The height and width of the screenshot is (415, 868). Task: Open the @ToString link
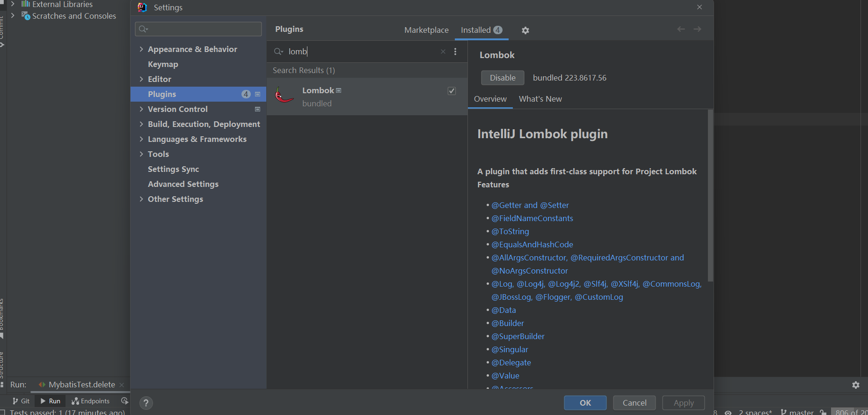point(510,231)
